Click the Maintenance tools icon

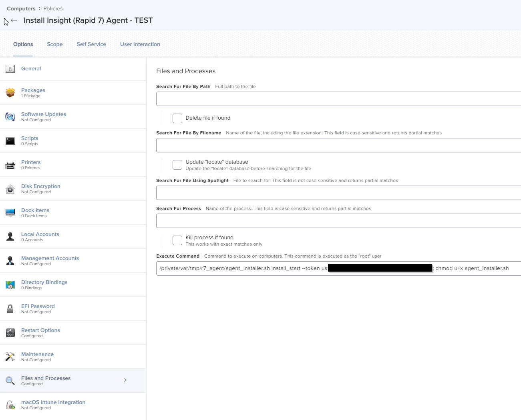coord(10,357)
